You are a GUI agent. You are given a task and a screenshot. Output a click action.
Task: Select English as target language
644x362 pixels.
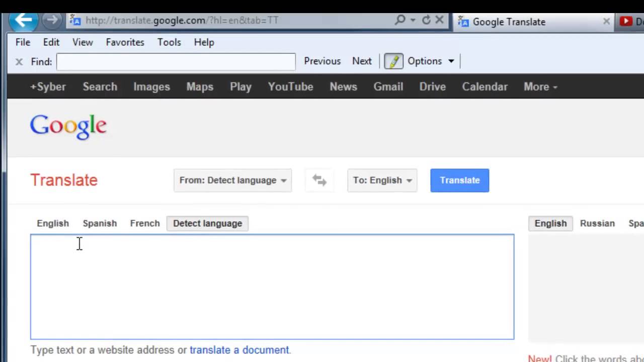550,223
